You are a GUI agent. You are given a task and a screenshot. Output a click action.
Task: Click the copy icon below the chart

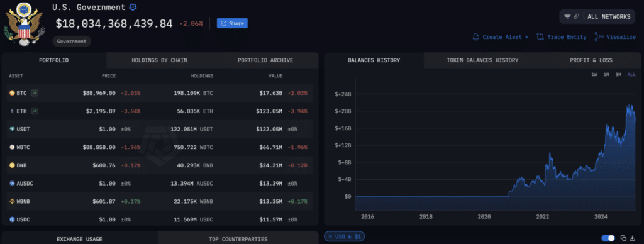pyautogui.click(x=623, y=238)
